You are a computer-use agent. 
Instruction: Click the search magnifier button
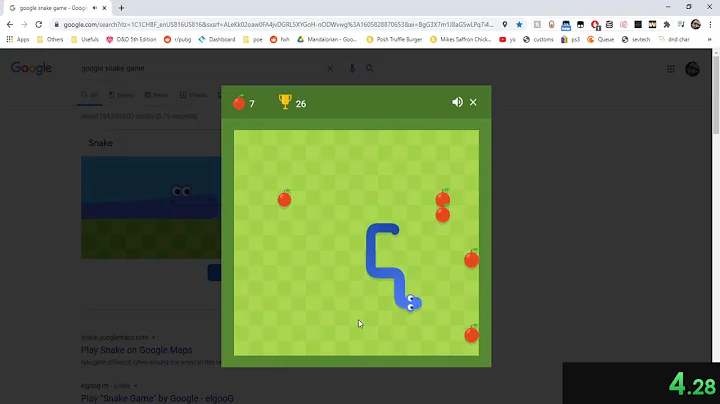click(370, 68)
